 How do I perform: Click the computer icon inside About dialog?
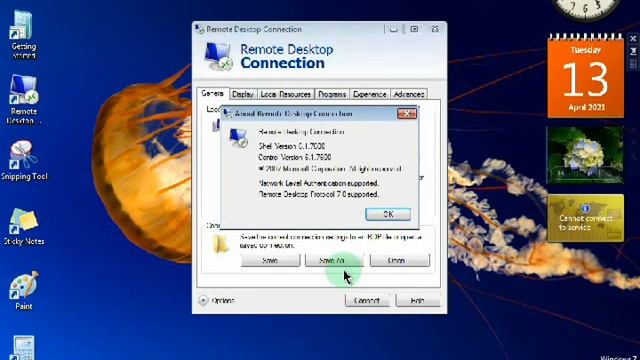[x=238, y=138]
